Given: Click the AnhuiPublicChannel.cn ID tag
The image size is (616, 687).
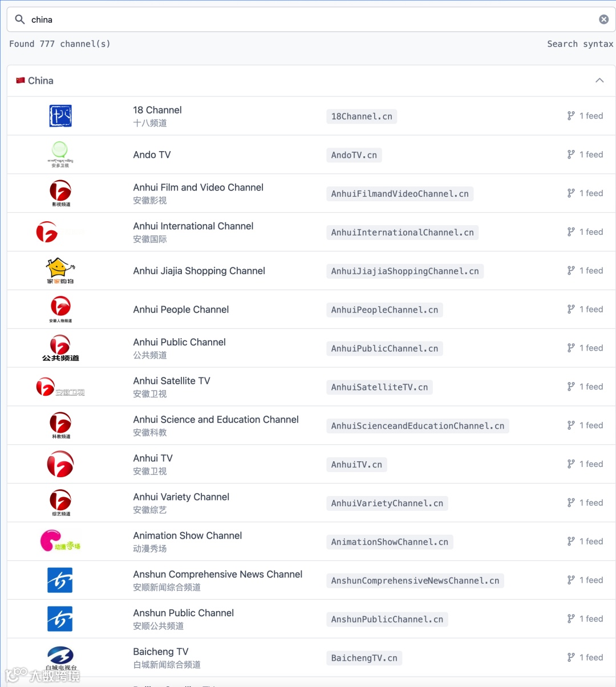Looking at the screenshot, I should [385, 349].
